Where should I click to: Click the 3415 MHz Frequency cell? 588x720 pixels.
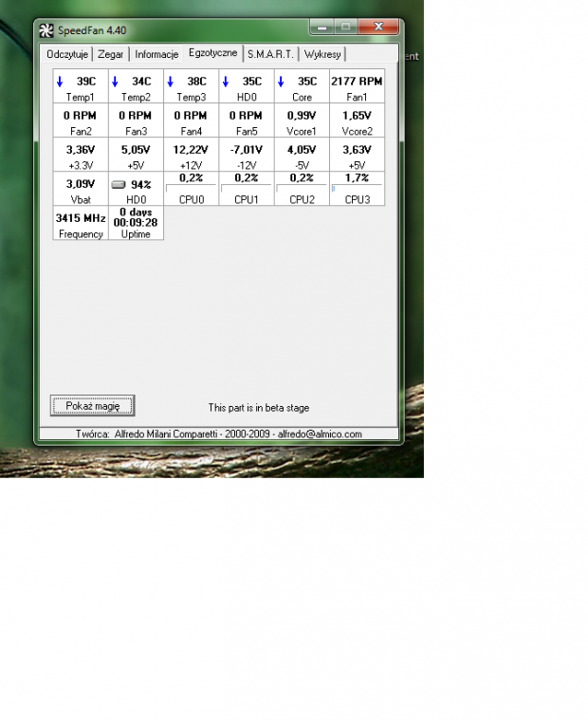(x=81, y=223)
